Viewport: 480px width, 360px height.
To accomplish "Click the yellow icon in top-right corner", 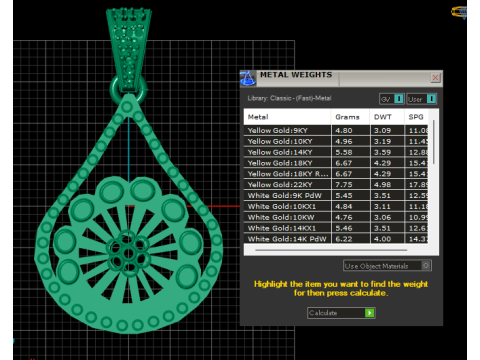I will (x=459, y=12).
